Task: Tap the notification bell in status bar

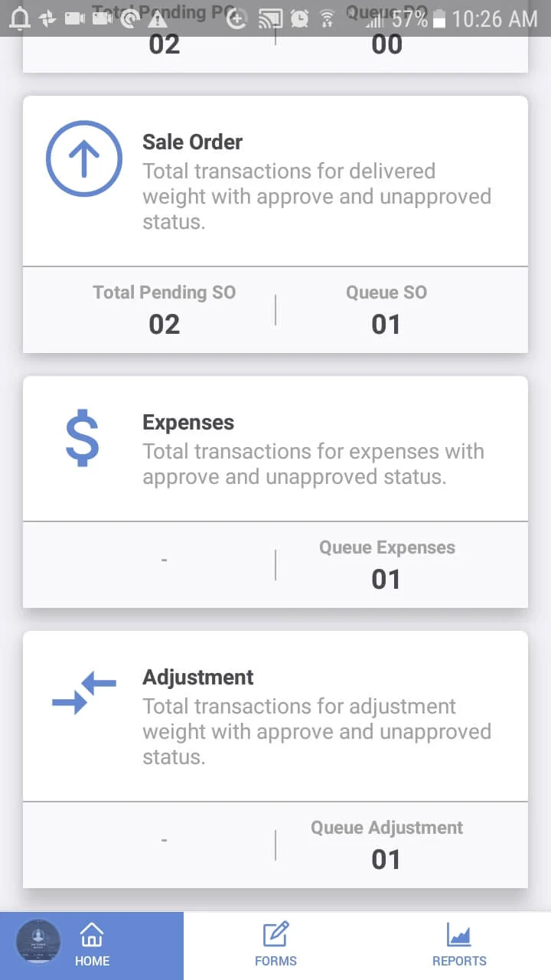Action: [x=19, y=18]
